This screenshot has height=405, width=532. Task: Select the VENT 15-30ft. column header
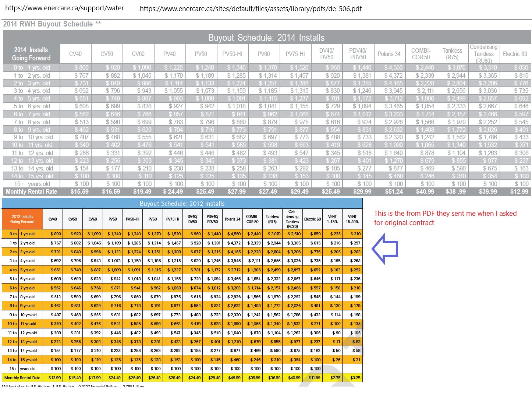tap(352, 219)
